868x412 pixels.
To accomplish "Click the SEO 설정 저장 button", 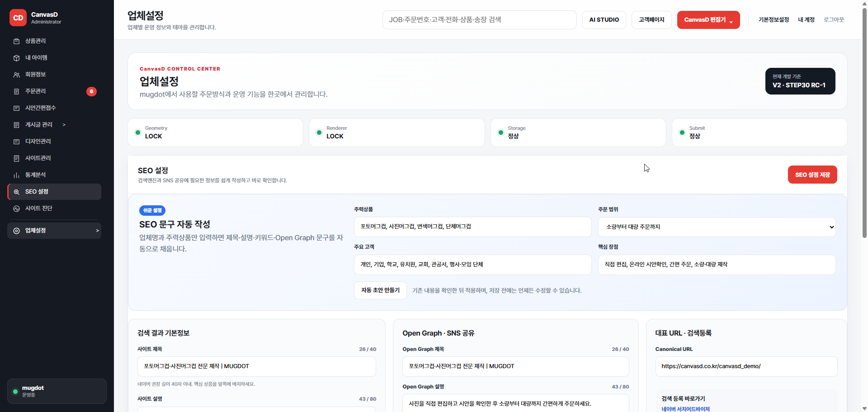I will pyautogui.click(x=812, y=175).
